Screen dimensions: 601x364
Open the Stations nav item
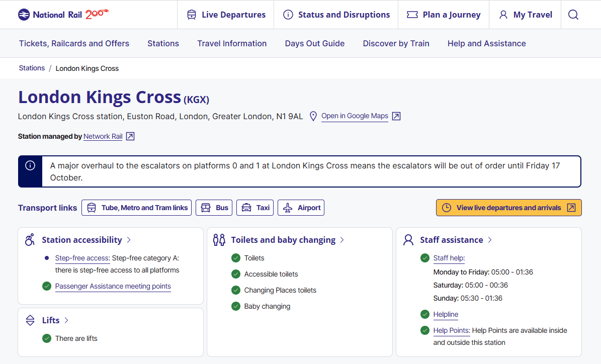pyautogui.click(x=163, y=43)
